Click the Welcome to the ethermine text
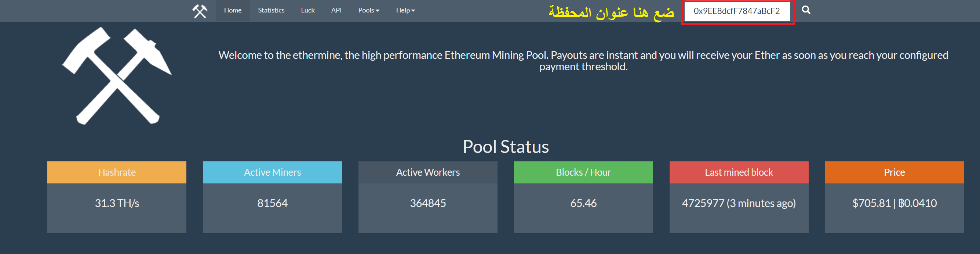This screenshot has width=980, height=254. 583,61
